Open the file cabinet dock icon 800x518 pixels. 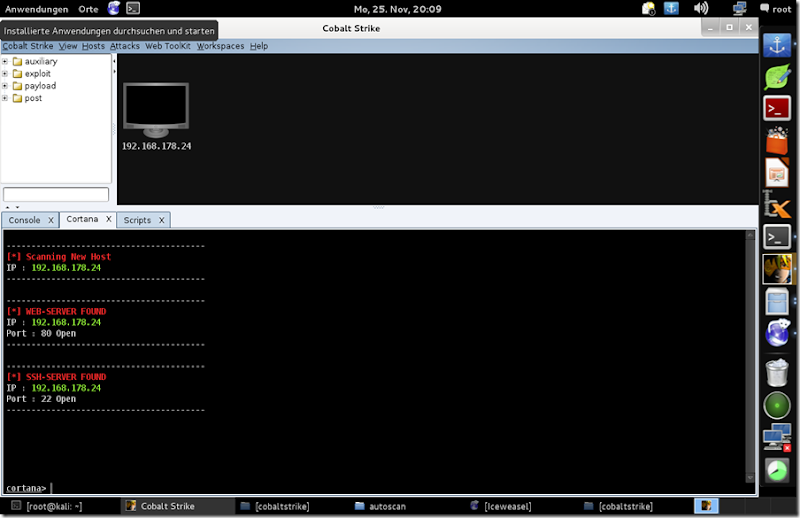click(777, 301)
